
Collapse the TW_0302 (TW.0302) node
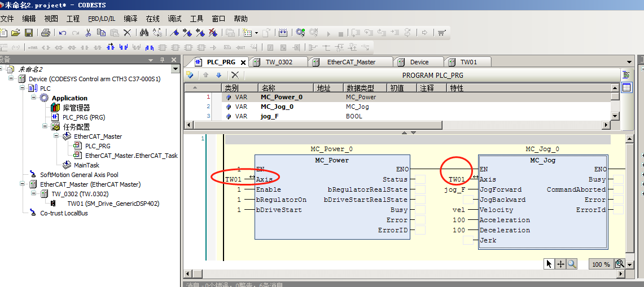click(x=33, y=194)
